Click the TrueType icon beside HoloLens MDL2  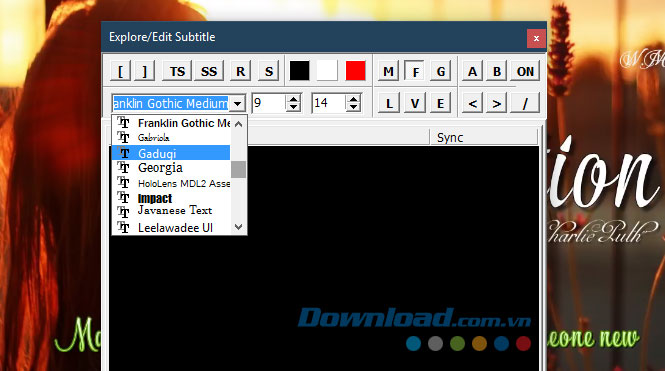point(123,183)
